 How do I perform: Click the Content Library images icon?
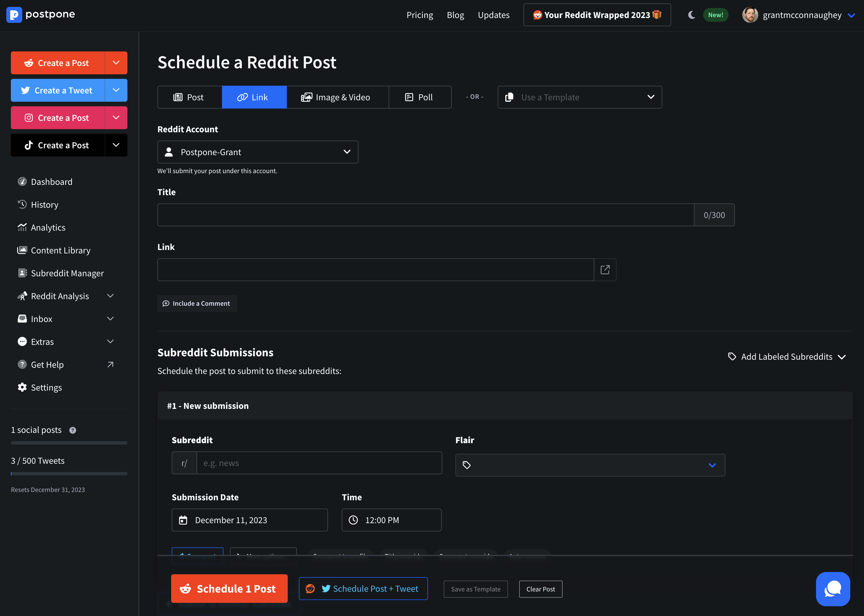(x=22, y=250)
